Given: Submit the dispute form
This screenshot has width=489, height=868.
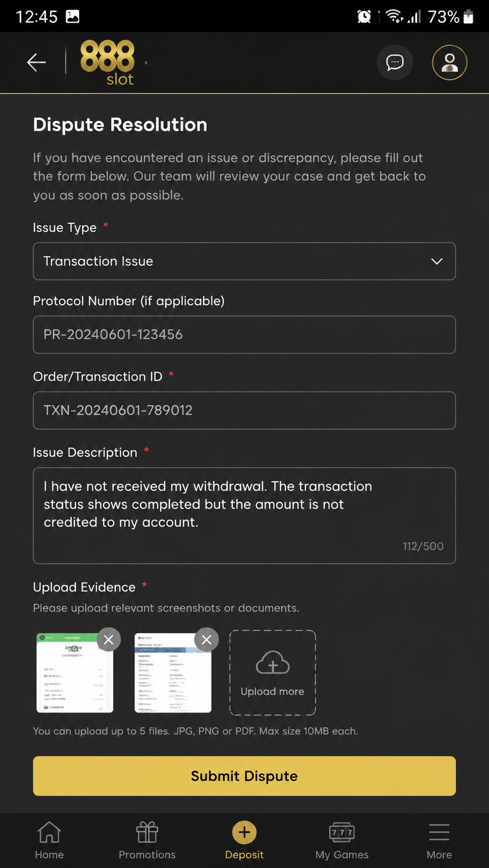Looking at the screenshot, I should click(x=244, y=776).
